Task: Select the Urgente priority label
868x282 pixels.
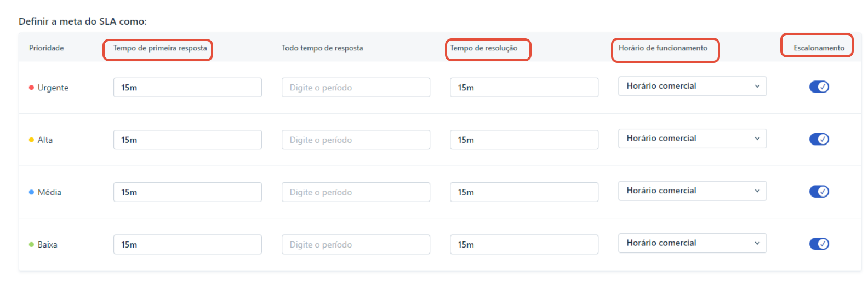Action: [53, 88]
